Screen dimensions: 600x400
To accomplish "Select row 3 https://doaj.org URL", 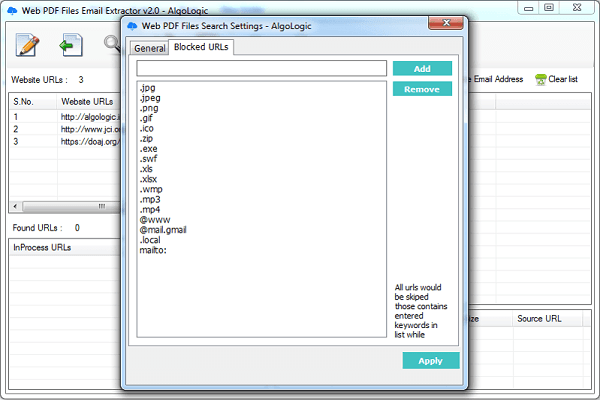I will coord(65,142).
